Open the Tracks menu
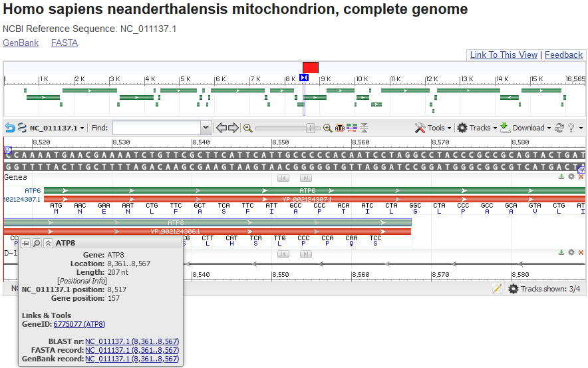This screenshot has width=588, height=368. coord(477,128)
